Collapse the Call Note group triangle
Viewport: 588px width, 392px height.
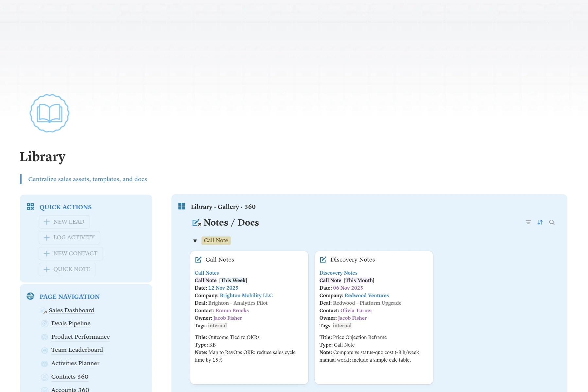(x=195, y=241)
